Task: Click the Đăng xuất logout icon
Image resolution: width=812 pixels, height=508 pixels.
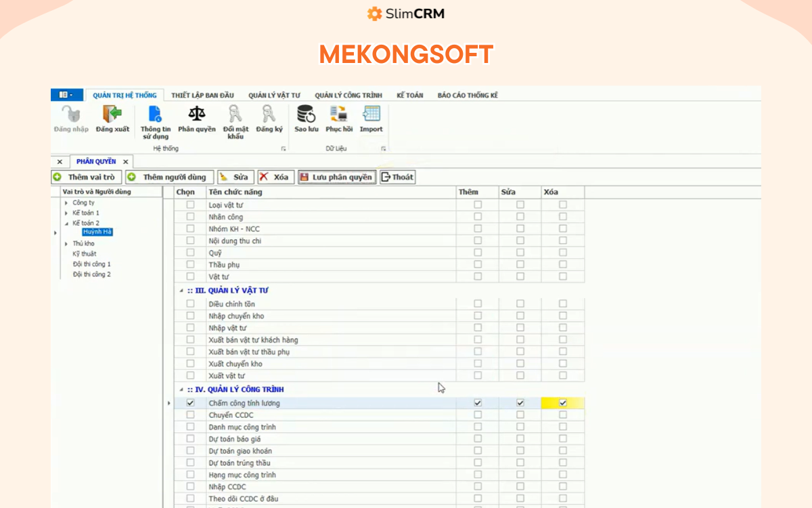Action: [112, 114]
